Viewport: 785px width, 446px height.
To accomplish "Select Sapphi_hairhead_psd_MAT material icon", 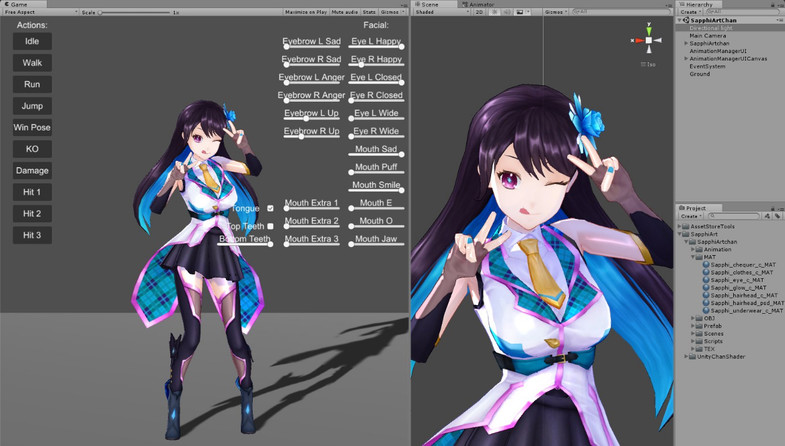I will (x=706, y=303).
